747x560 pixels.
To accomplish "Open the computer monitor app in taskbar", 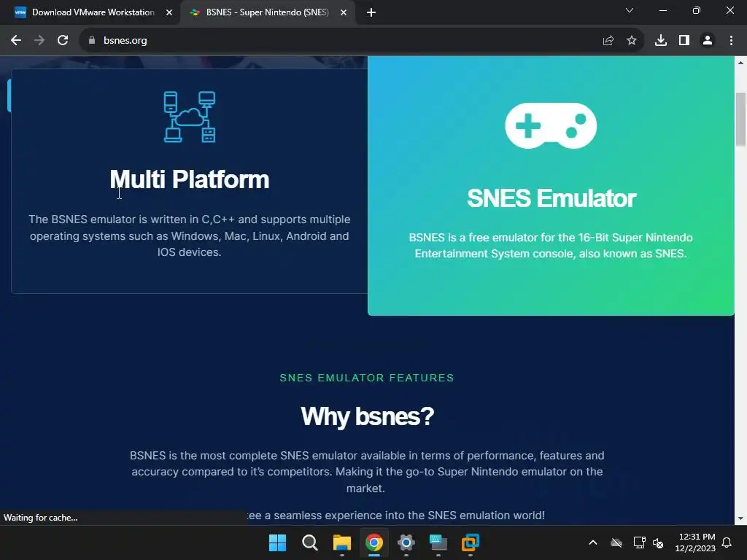I will point(438,542).
